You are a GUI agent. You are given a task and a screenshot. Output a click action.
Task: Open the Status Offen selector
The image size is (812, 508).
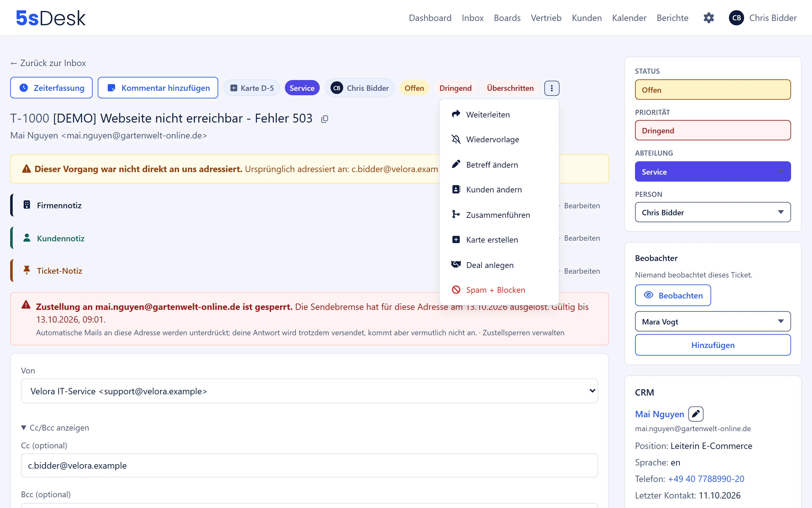click(713, 90)
